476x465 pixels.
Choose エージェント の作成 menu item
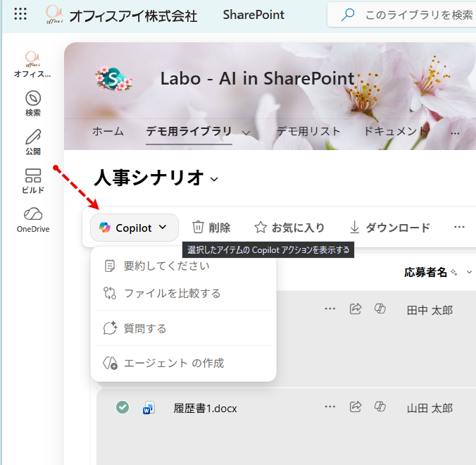[x=183, y=363]
